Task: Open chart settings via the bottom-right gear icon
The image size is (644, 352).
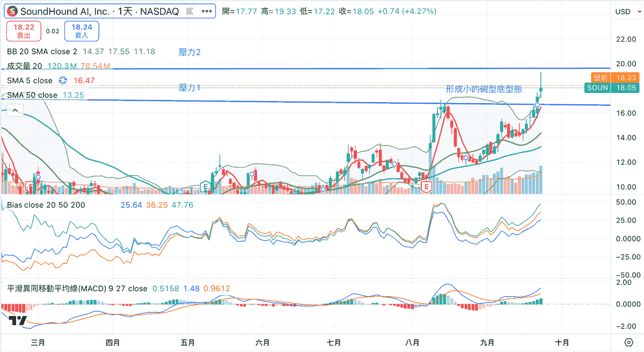Action: point(628,342)
